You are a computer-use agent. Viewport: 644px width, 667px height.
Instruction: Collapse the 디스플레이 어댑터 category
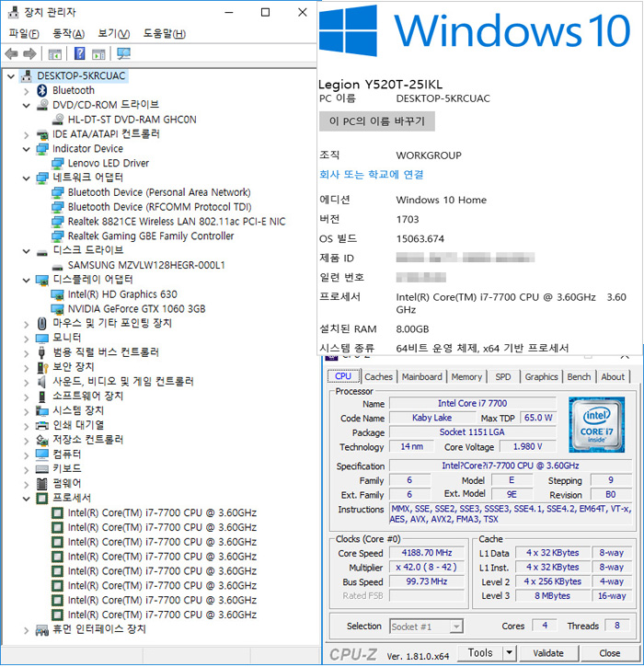(x=27, y=281)
